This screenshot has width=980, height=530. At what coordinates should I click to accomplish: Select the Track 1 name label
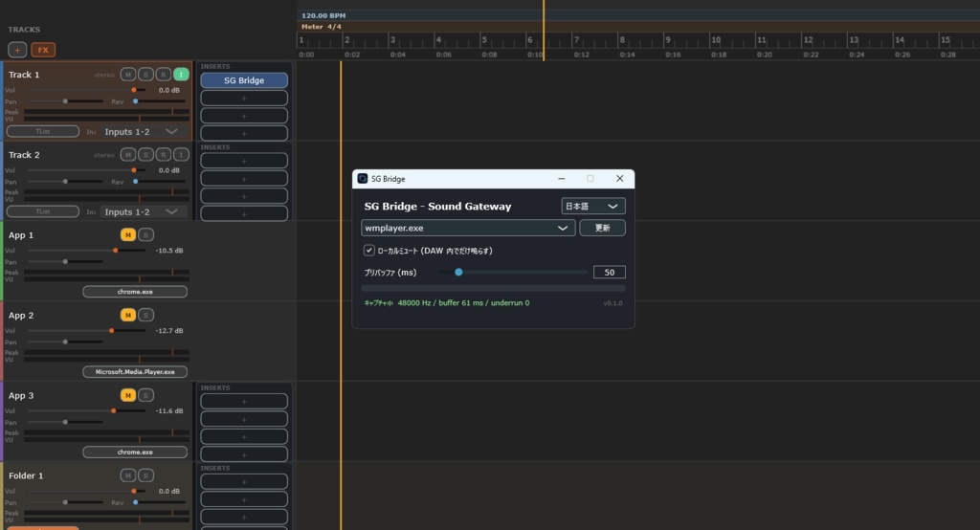[x=24, y=75]
